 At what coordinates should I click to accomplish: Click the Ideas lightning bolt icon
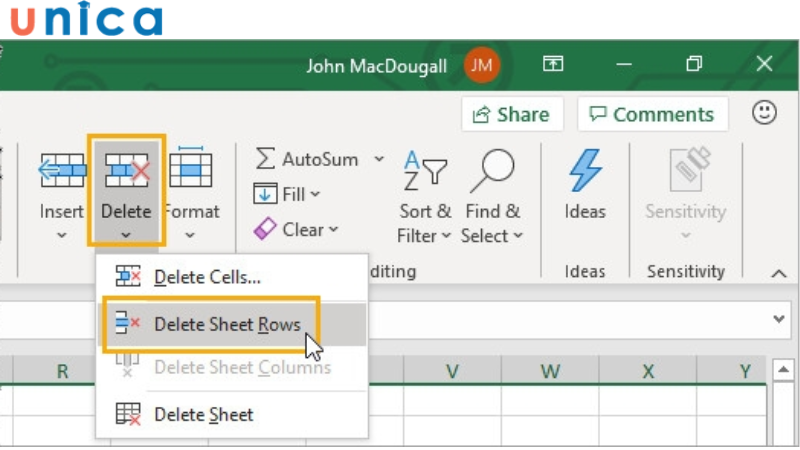pos(585,171)
